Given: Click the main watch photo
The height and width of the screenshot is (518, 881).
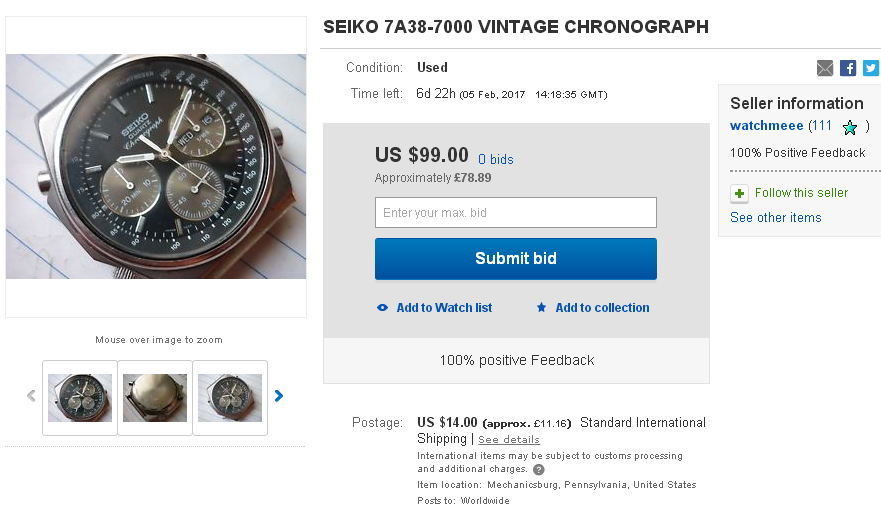Looking at the screenshot, I should [156, 166].
